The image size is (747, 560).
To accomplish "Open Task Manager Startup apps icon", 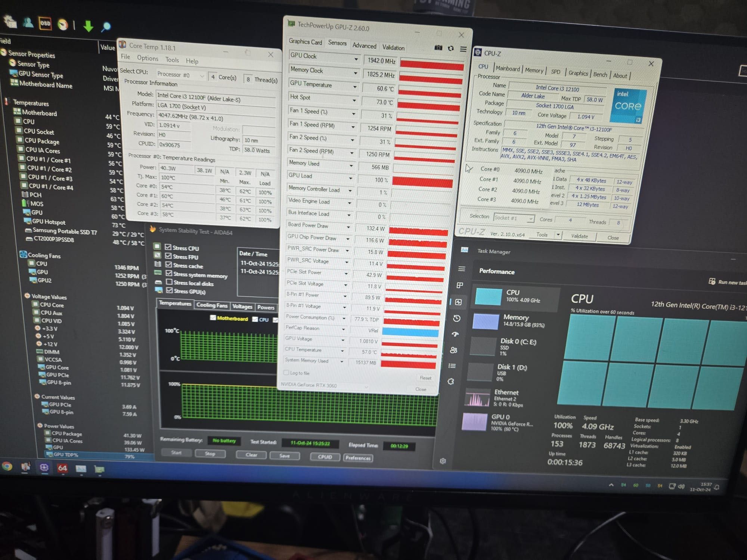I will click(x=455, y=334).
